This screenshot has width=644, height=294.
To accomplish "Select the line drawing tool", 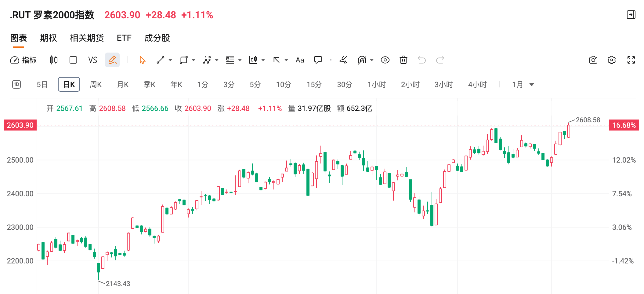I will 161,60.
